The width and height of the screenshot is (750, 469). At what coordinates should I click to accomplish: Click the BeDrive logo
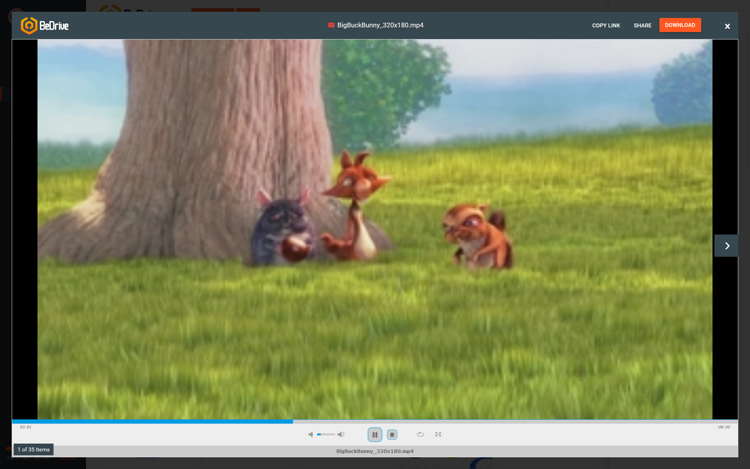tap(45, 25)
